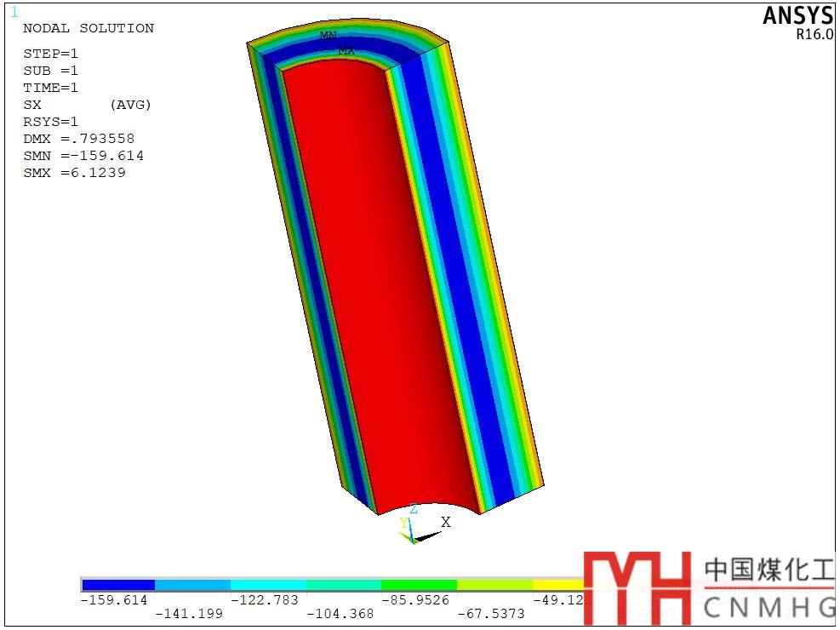
Task: Click the MN minimum stress marker
Action: click(328, 36)
